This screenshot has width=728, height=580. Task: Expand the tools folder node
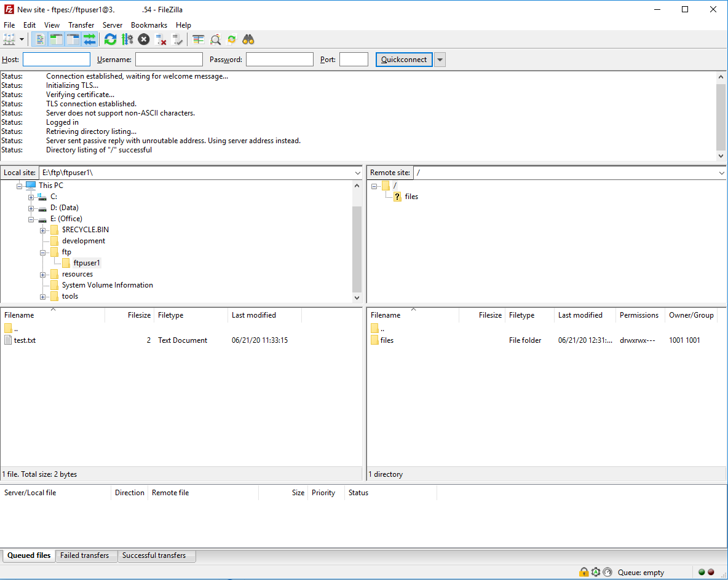coord(42,297)
